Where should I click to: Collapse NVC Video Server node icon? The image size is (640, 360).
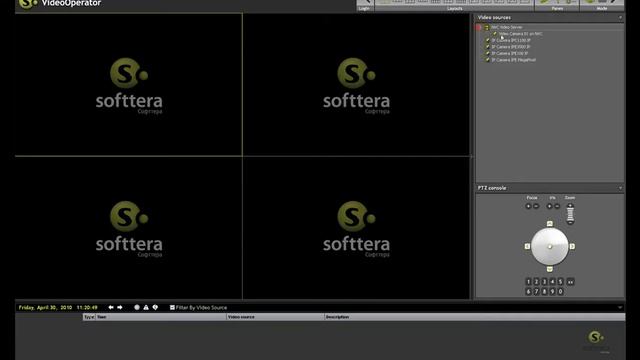[487, 27]
